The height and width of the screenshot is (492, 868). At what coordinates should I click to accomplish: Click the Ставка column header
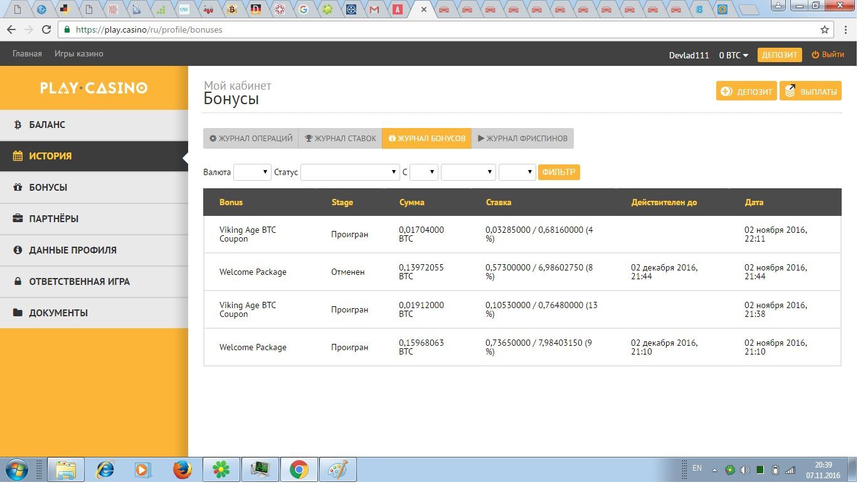tap(499, 203)
